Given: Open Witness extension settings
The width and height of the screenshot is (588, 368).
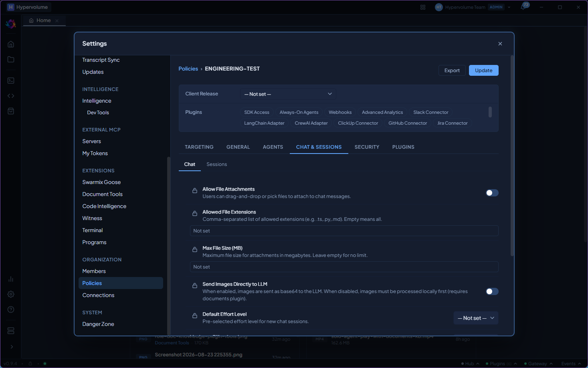Looking at the screenshot, I should 92,218.
